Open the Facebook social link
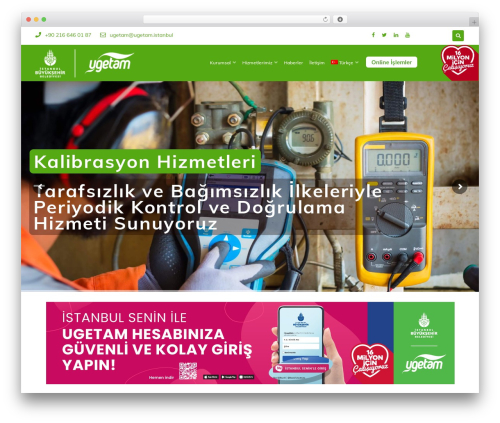 coord(373,35)
